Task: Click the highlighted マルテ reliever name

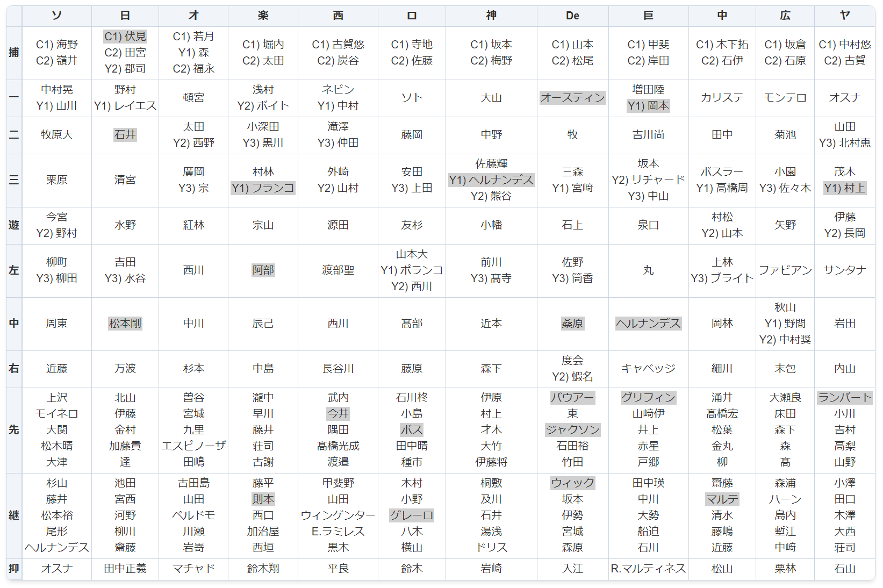Action: (x=722, y=499)
